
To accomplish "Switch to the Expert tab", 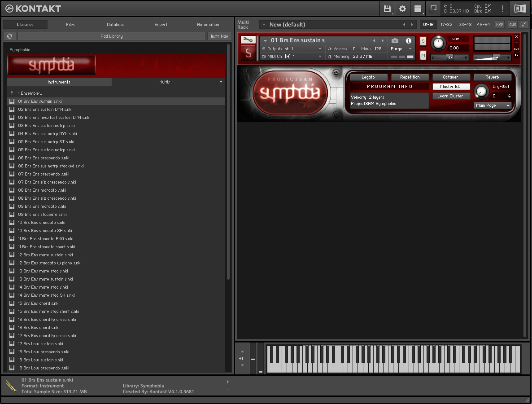I will tap(161, 24).
